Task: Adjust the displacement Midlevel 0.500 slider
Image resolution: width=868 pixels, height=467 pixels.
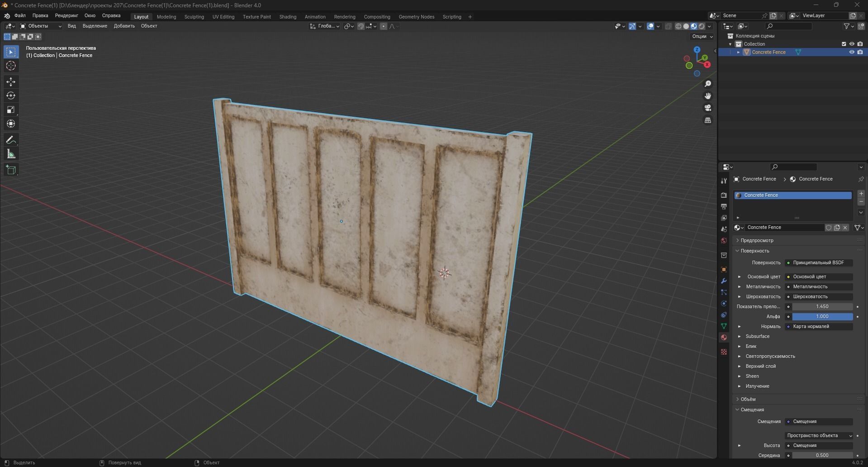Action: 822,455
